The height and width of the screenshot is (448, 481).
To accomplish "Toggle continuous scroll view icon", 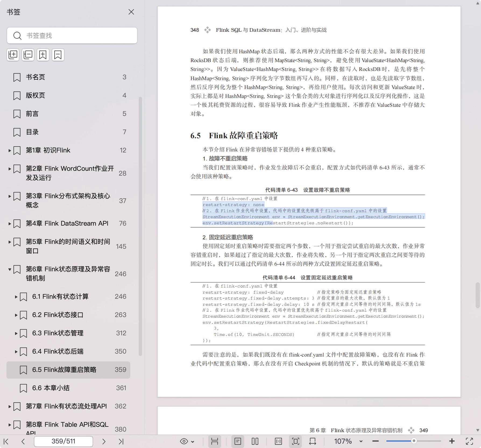I will point(215,441).
